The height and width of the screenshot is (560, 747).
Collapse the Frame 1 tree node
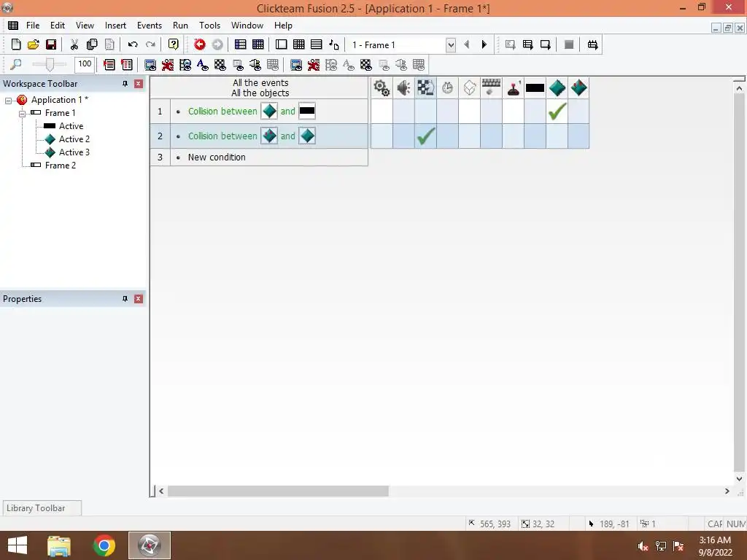click(x=22, y=113)
